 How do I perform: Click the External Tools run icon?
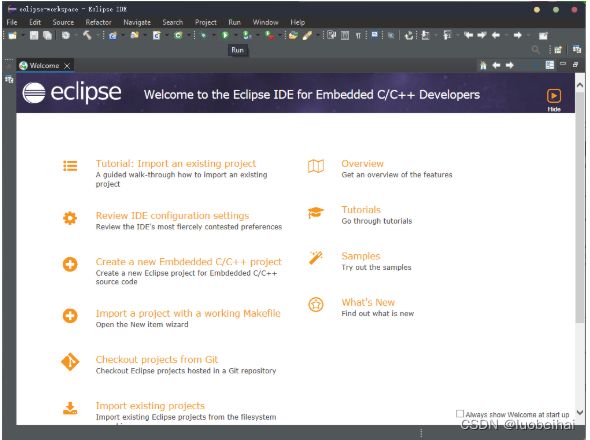click(x=269, y=36)
